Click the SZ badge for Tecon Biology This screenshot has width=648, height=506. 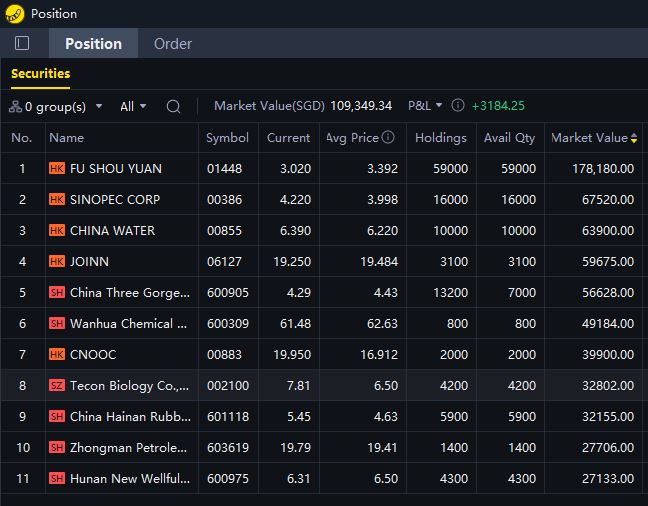pyautogui.click(x=57, y=385)
